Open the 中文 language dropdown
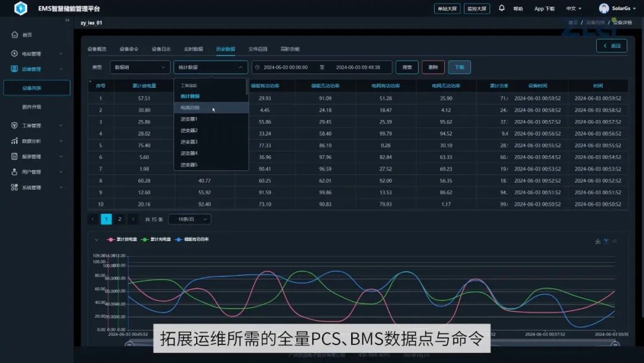644x363 pixels. click(x=574, y=8)
